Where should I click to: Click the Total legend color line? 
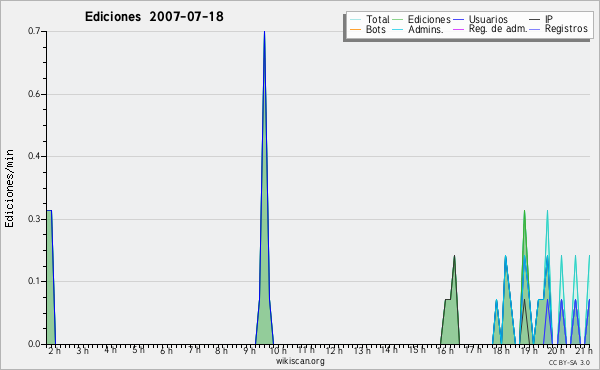[x=355, y=20]
